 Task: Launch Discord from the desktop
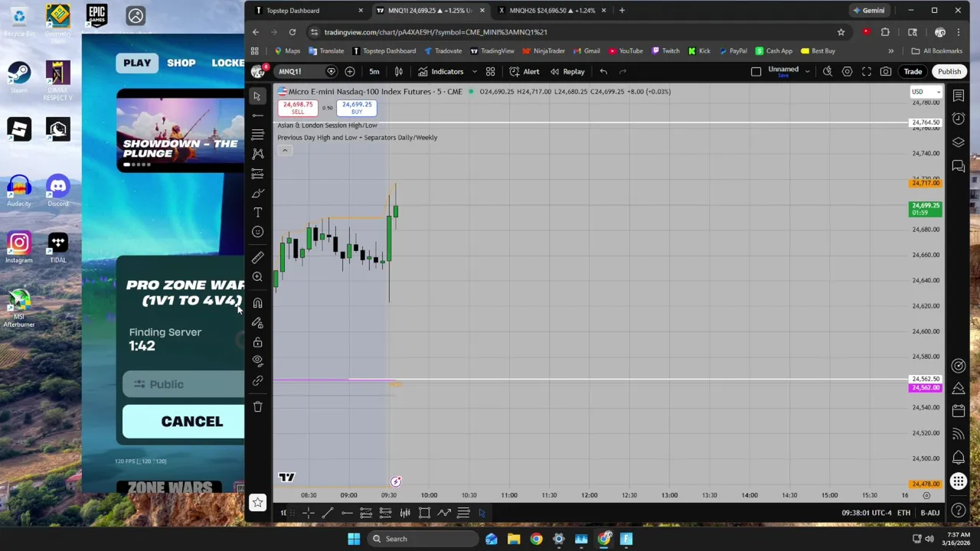57,191
